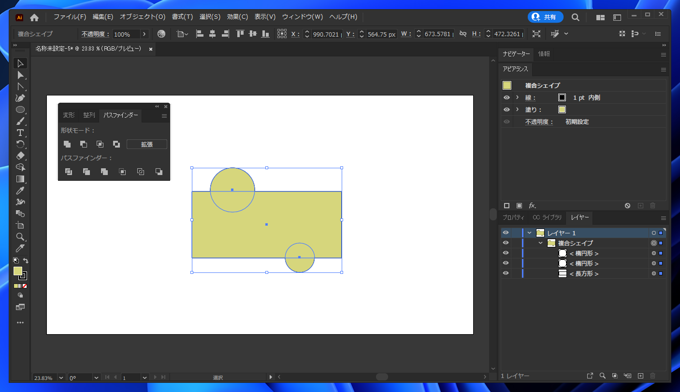Open artboard number dropdown
The width and height of the screenshot is (680, 392).
pyautogui.click(x=145, y=378)
